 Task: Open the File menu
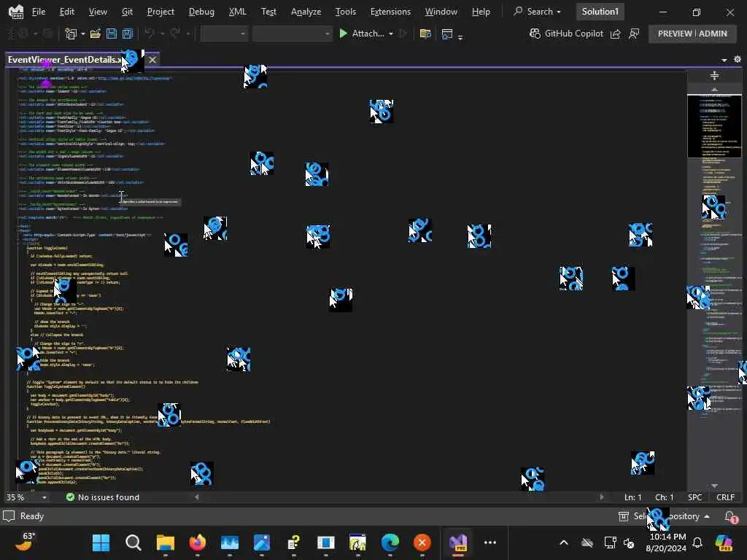pos(39,12)
